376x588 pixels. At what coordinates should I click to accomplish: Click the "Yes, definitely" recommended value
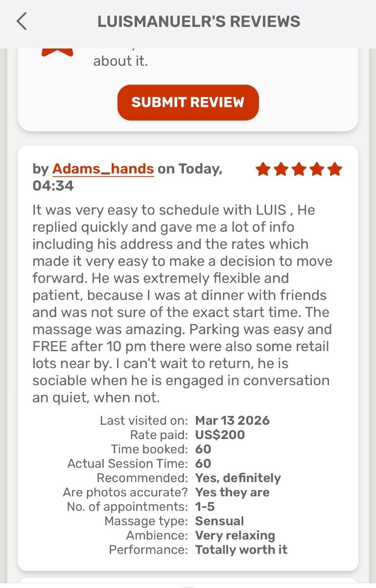tap(238, 478)
